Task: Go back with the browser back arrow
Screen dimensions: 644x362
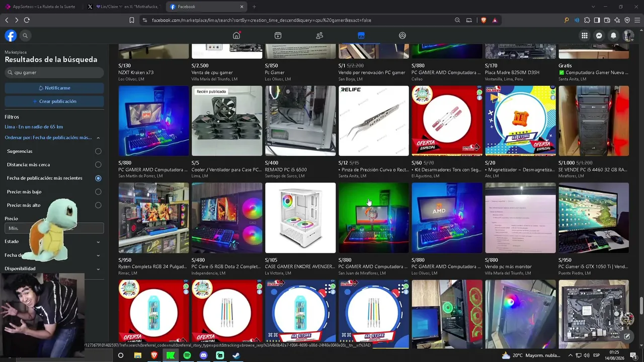Action: tap(7, 20)
